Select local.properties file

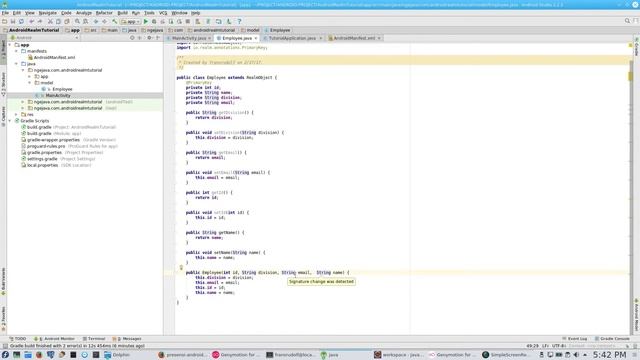click(x=42, y=165)
